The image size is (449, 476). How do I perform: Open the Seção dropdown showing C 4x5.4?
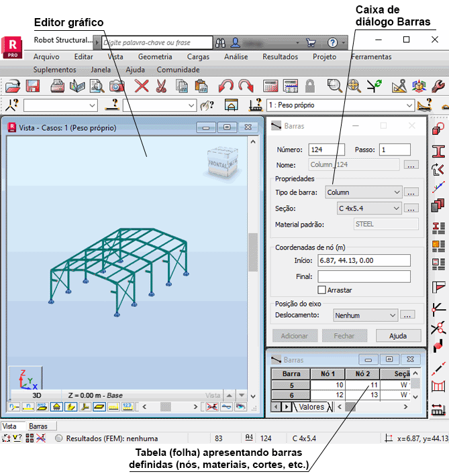coord(369,209)
